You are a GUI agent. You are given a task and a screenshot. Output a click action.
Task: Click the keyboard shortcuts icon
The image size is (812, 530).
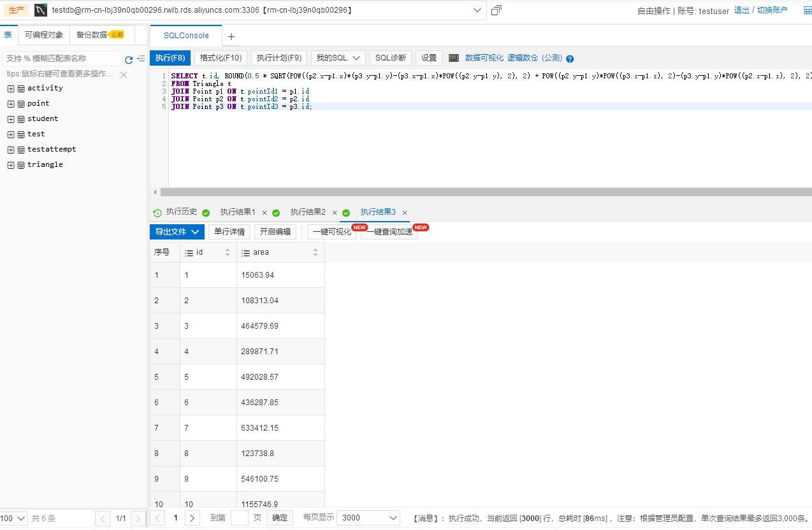click(454, 58)
